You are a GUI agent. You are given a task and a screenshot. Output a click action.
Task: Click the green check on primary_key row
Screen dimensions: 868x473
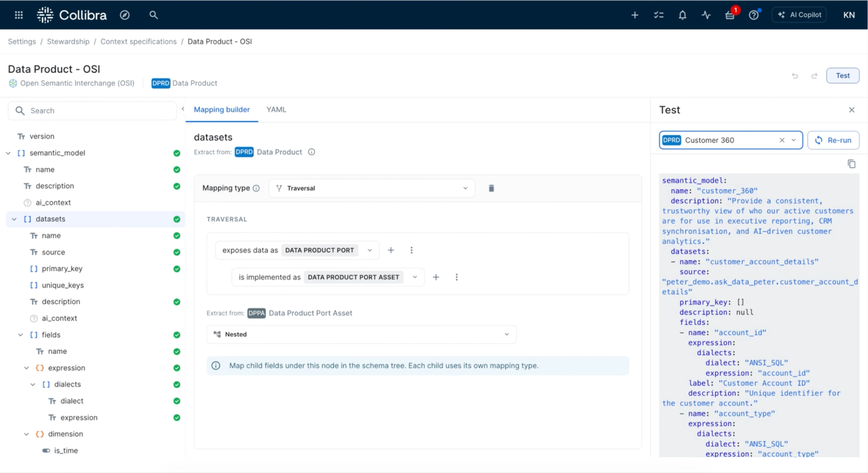[177, 269]
